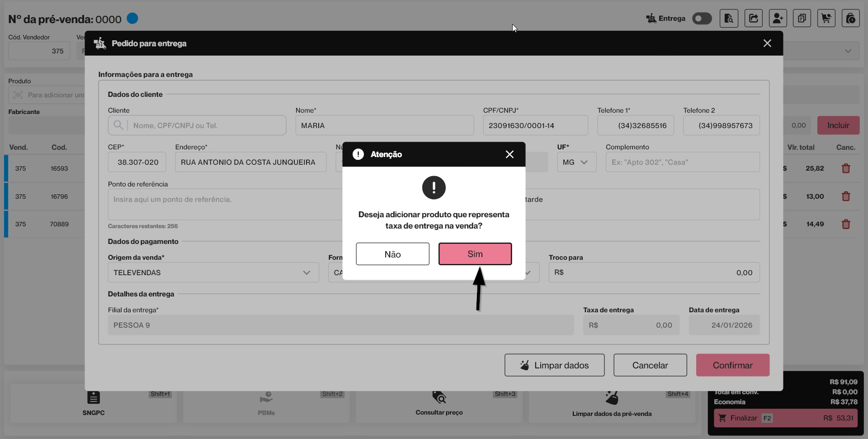The height and width of the screenshot is (439, 868).
Task: Click the Ponto de referência text area
Action: (x=225, y=205)
